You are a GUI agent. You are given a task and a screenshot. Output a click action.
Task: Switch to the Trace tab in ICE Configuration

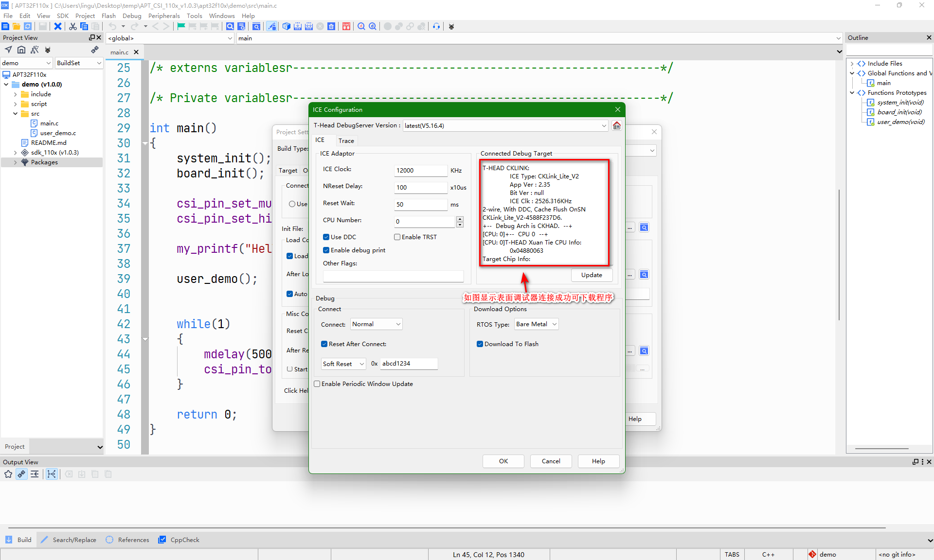(346, 140)
